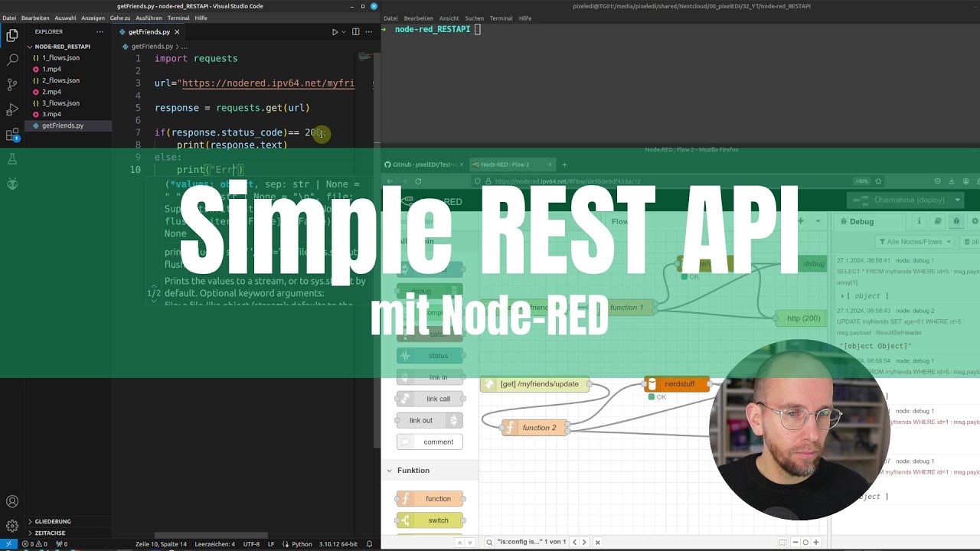Run the Python file with the play icon
This screenshot has height=551, width=980.
(x=335, y=32)
